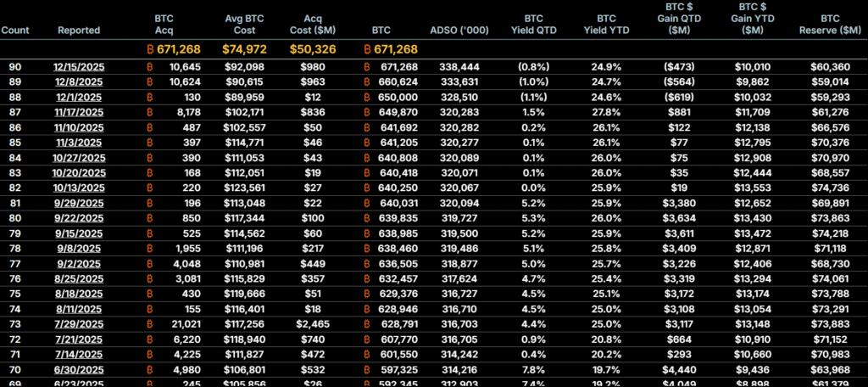
Task: Click the ADSO ('000) column header
Action: pos(459,31)
